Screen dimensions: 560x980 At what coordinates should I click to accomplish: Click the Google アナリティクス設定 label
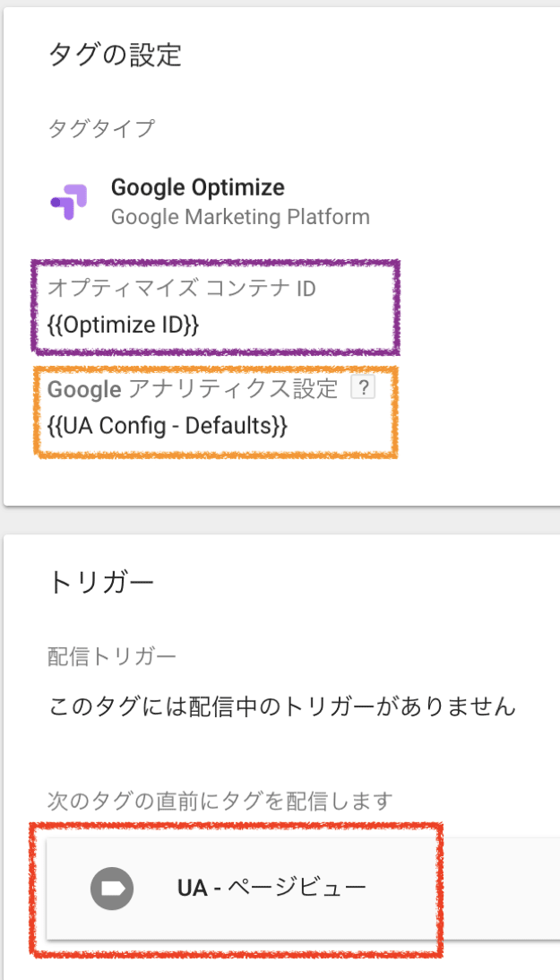pyautogui.click(x=193, y=388)
